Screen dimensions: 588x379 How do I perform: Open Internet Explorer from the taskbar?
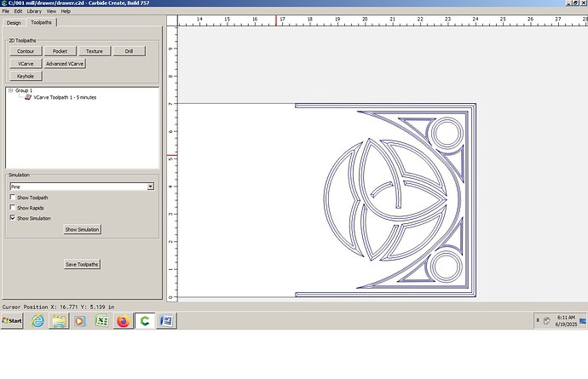point(37,321)
